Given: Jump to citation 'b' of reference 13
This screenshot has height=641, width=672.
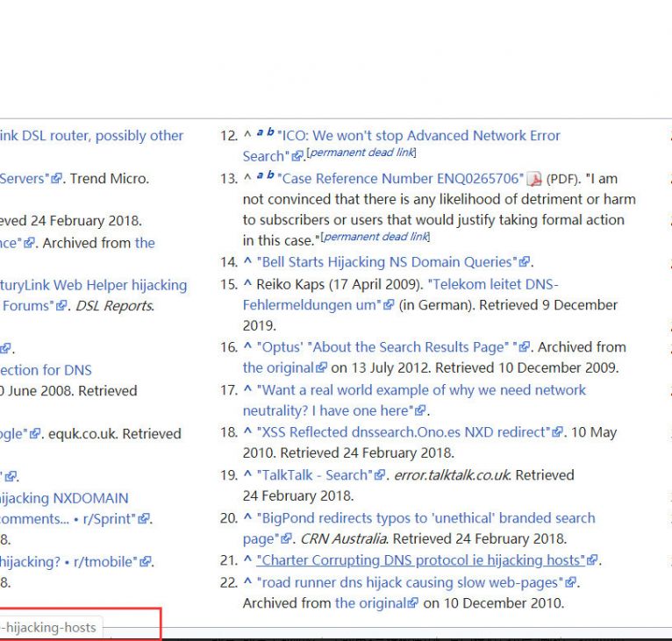Looking at the screenshot, I should pyautogui.click(x=270, y=176).
